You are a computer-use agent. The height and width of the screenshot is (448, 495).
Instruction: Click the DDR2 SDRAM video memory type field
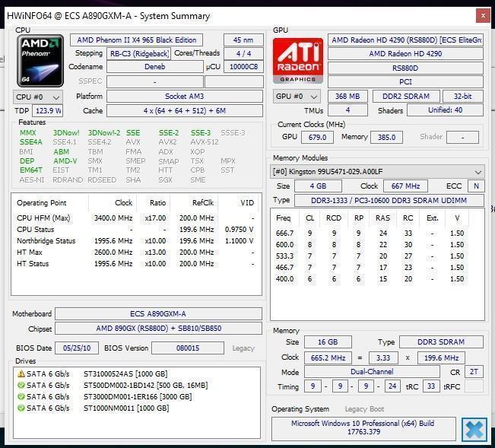click(x=406, y=97)
